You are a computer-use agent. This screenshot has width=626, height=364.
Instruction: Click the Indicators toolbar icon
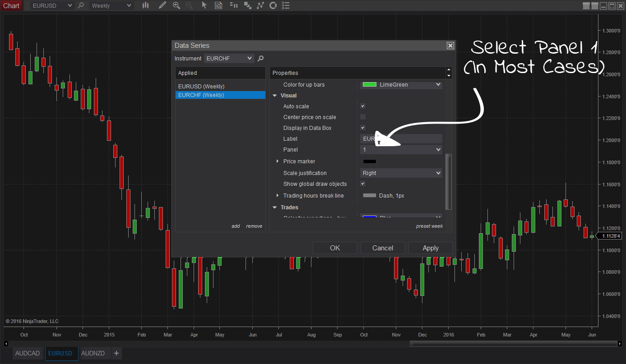click(x=261, y=5)
